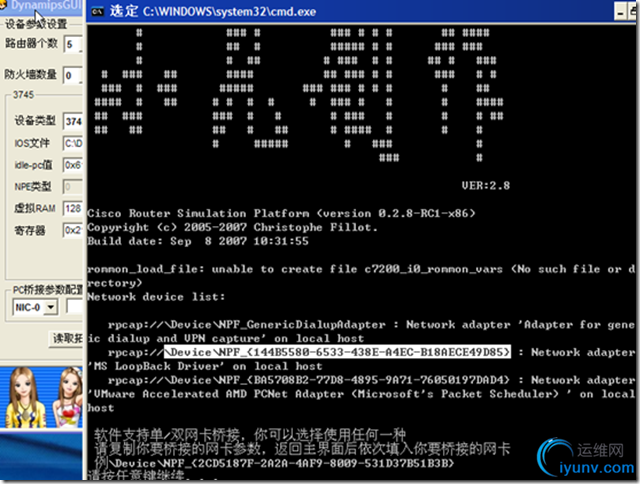Click the firewall count field showing 0

click(x=73, y=75)
